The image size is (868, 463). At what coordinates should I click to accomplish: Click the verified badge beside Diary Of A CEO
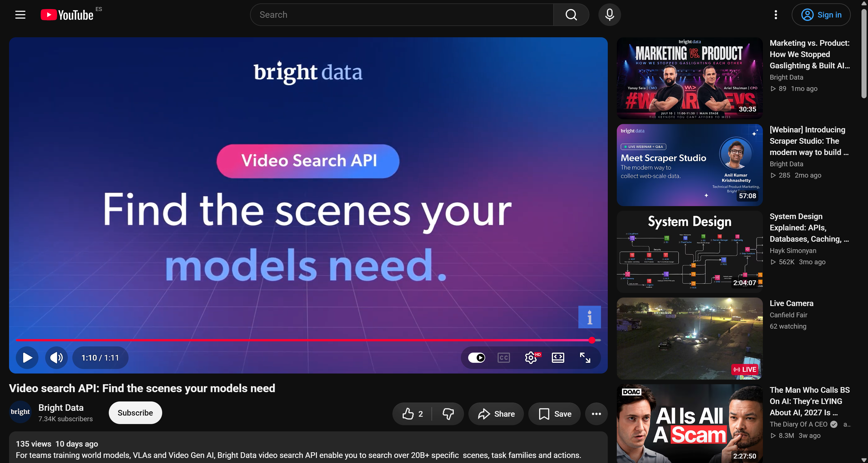pos(834,424)
